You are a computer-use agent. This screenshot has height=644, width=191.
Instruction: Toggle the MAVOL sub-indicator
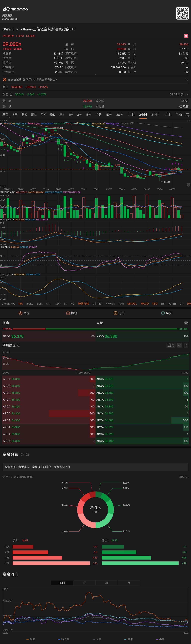(132, 304)
